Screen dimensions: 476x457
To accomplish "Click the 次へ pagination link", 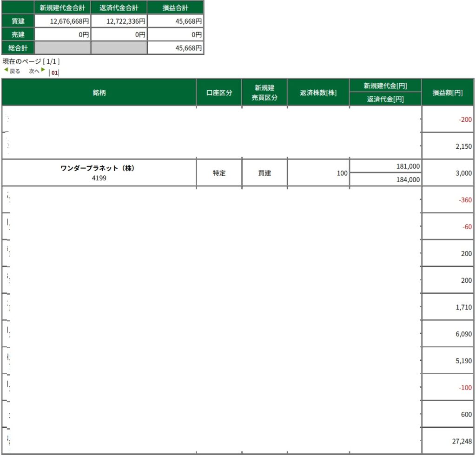I will 34,71.
